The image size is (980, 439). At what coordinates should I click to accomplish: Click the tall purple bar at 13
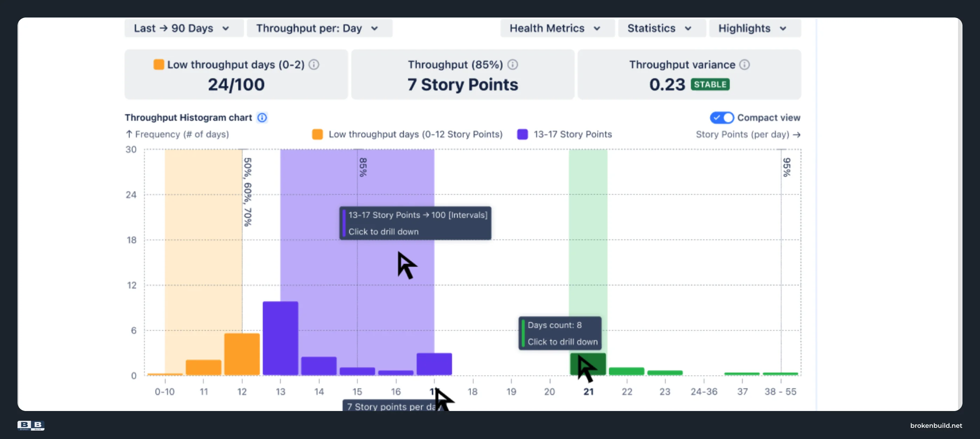[x=280, y=338]
